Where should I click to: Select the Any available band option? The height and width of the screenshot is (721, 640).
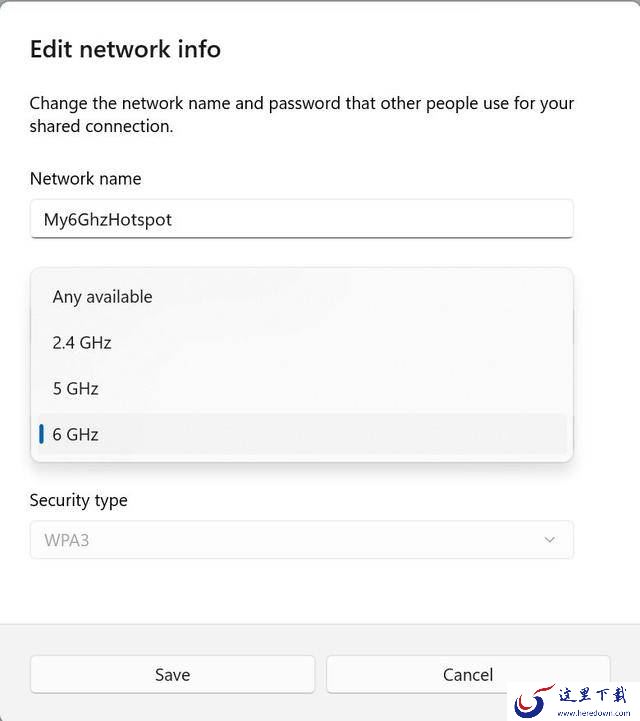(102, 297)
